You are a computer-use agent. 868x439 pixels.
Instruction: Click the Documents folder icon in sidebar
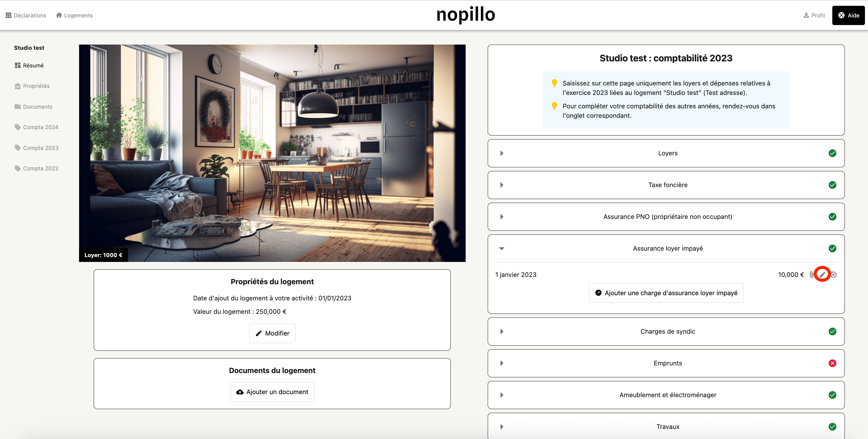[x=17, y=107]
